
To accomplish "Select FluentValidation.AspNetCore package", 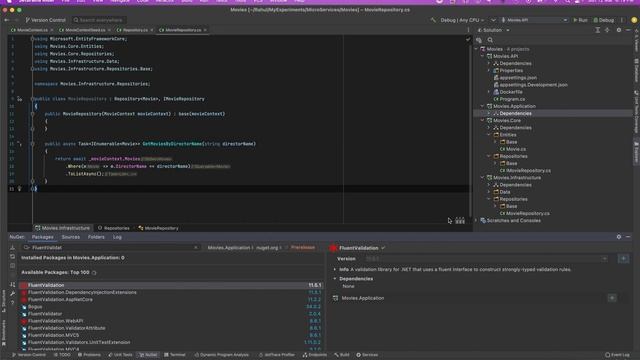I will click(x=171, y=300).
